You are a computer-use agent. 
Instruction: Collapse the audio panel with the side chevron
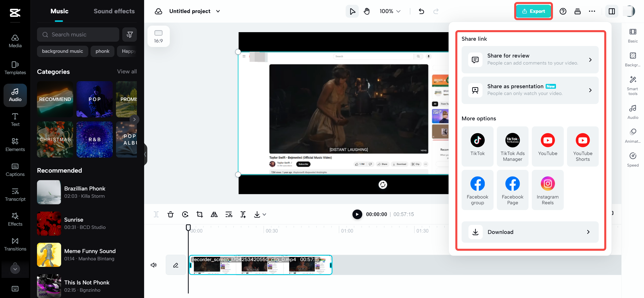145,154
